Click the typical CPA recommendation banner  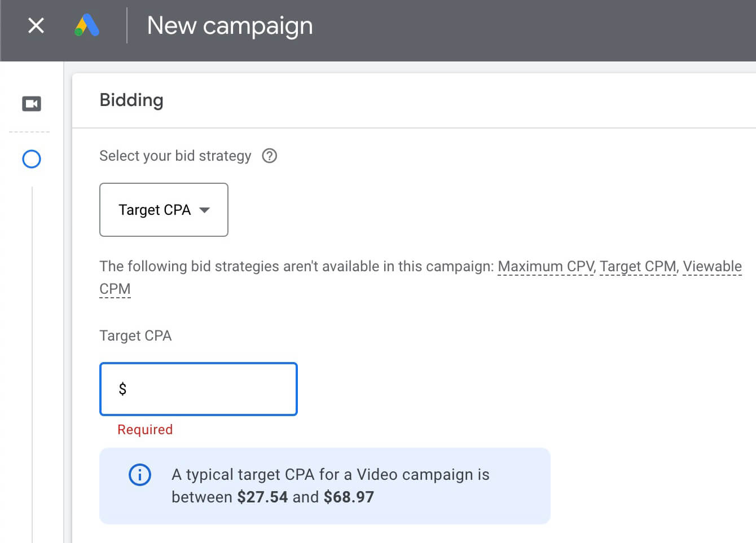[325, 485]
